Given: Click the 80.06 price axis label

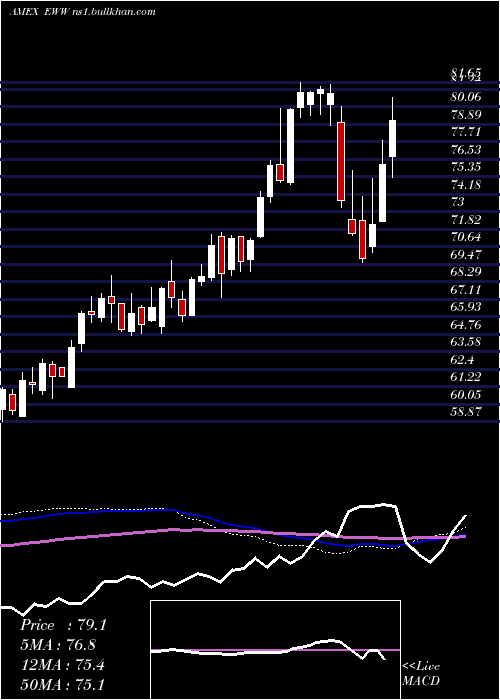Looking at the screenshot, I should click(466, 97).
